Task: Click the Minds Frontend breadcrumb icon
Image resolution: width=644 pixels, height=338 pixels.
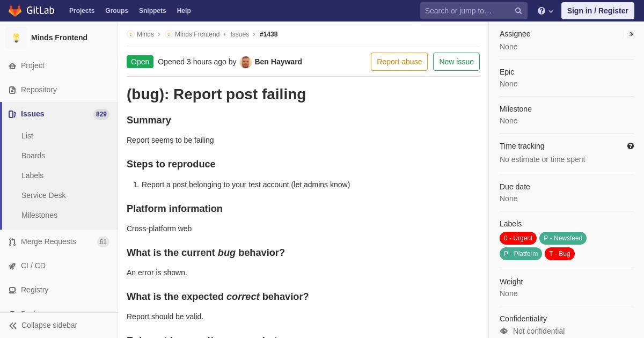Action: [169, 34]
